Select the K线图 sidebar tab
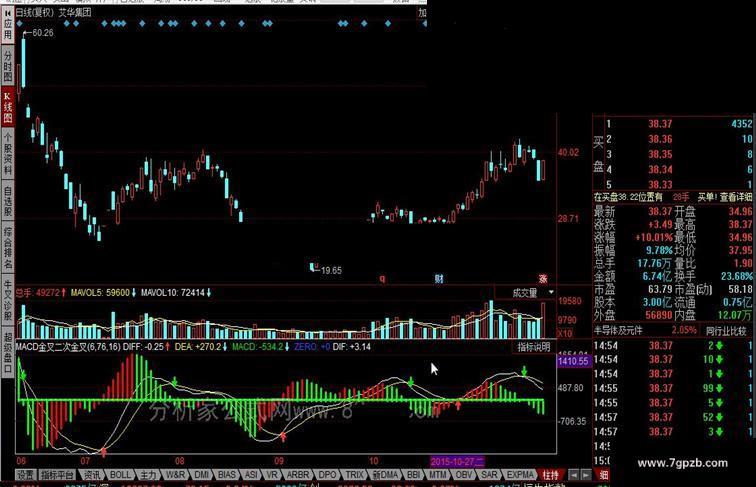This screenshot has width=756, height=487. point(8,107)
